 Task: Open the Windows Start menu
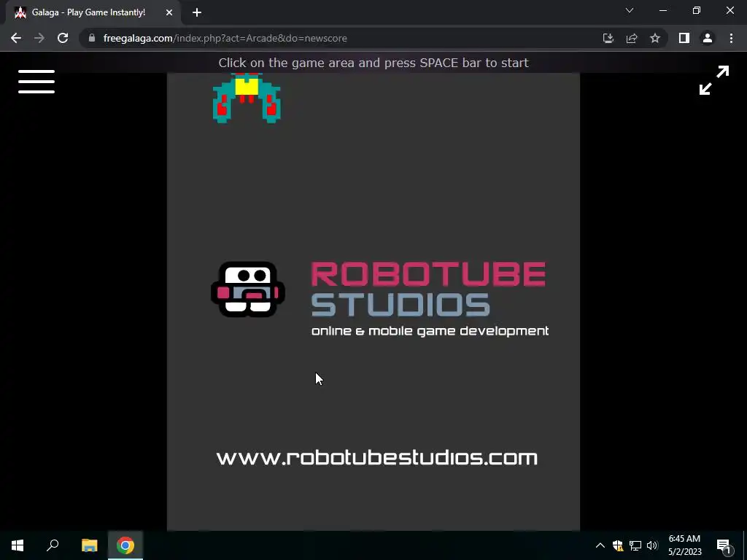click(18, 545)
